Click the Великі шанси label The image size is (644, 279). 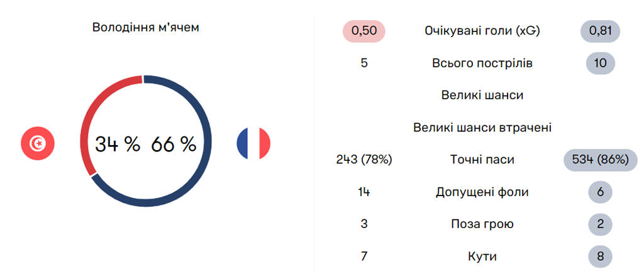click(x=482, y=96)
